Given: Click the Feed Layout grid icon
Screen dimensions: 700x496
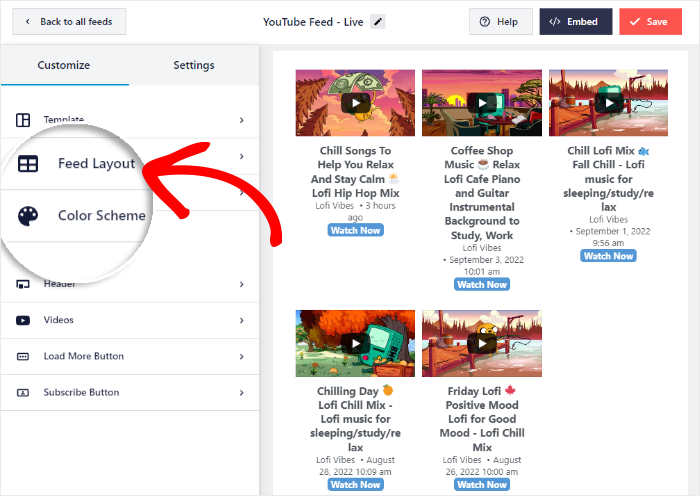Looking at the screenshot, I should pos(28,163).
